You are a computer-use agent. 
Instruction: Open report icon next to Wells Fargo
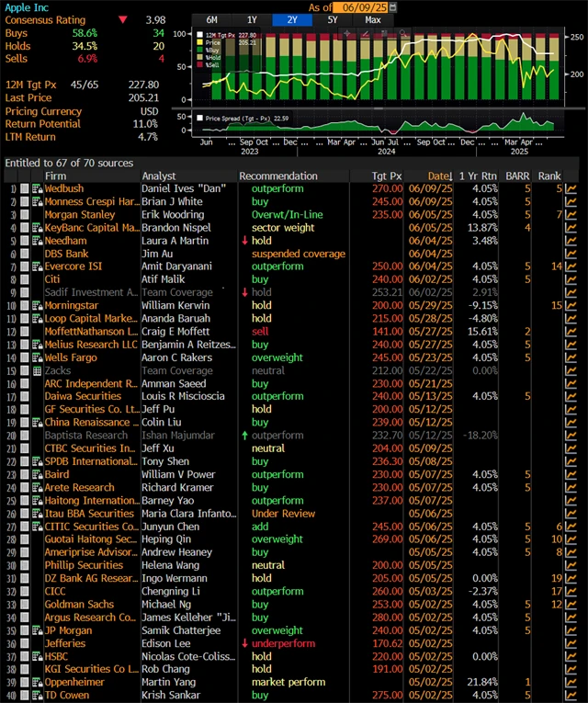tap(38, 357)
